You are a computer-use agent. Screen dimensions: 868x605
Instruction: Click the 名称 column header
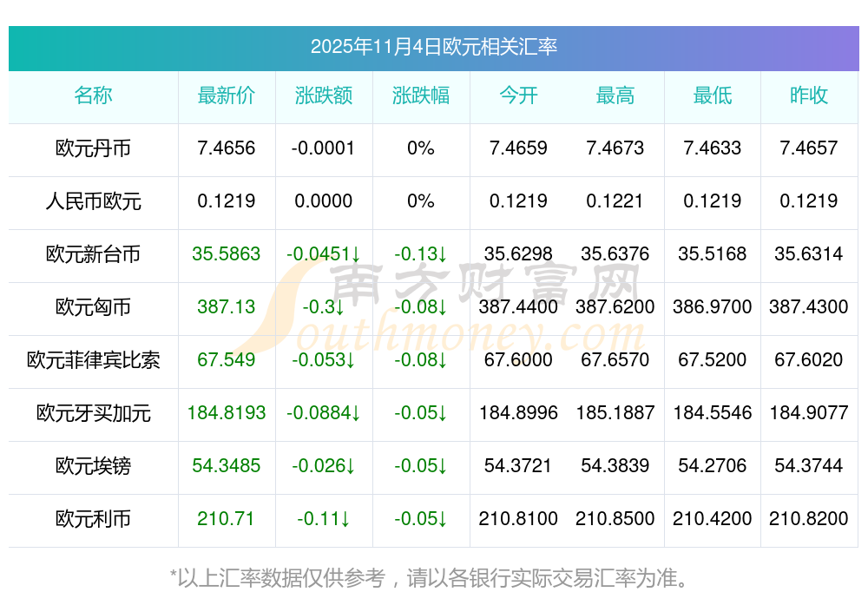(93, 95)
